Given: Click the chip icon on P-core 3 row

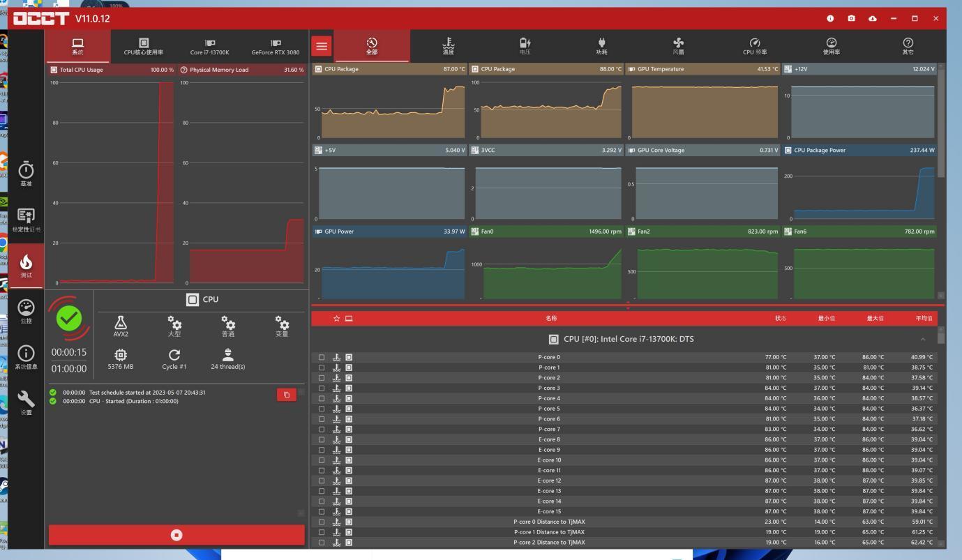Looking at the screenshot, I should click(349, 388).
